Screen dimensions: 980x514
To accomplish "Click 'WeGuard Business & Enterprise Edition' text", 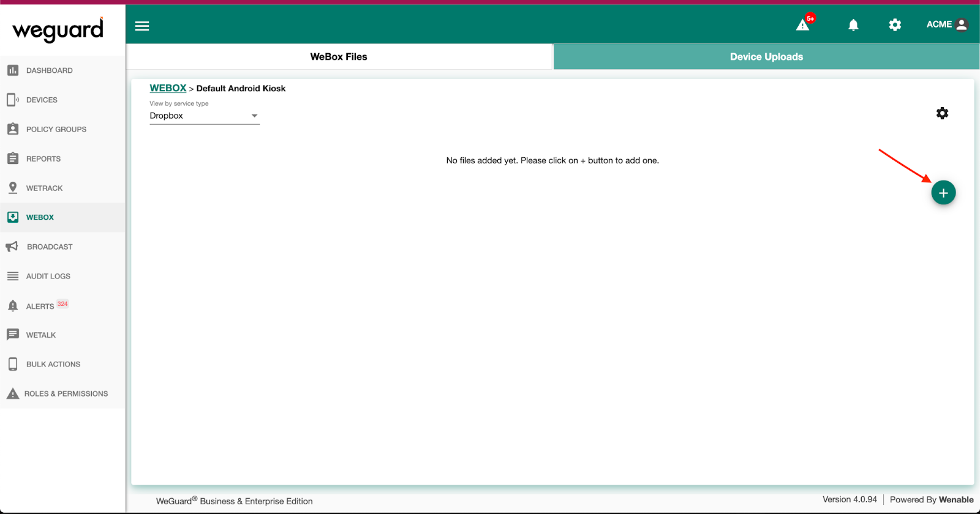I will point(235,501).
